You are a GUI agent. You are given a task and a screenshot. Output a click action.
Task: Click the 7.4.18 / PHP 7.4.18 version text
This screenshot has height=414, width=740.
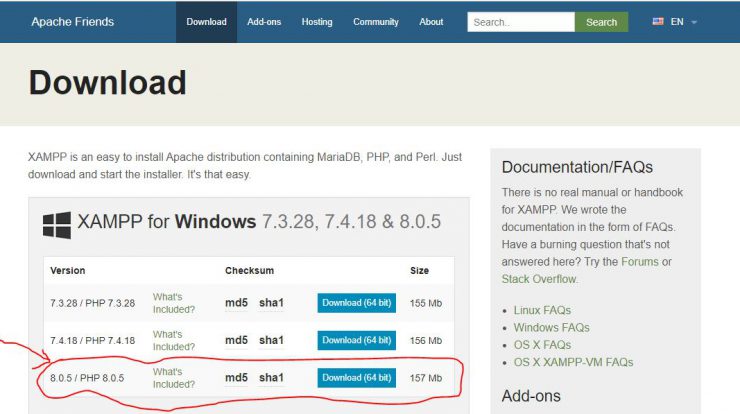click(92, 340)
